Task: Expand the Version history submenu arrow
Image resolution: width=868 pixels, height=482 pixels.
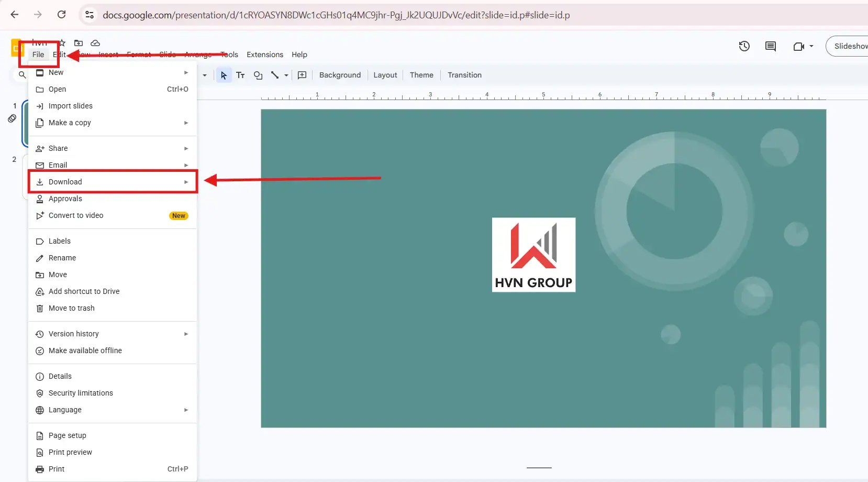Action: tap(186, 334)
